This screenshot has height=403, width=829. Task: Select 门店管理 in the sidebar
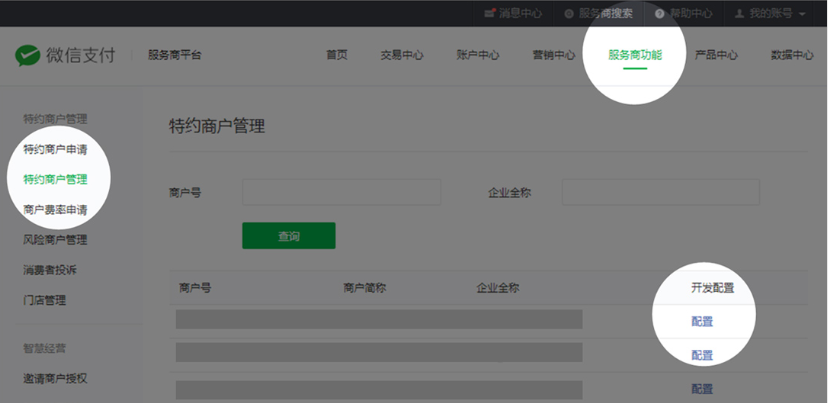[x=45, y=300]
